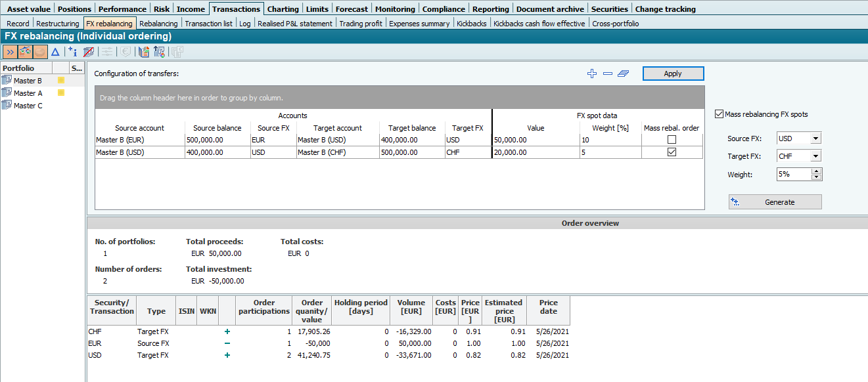The height and width of the screenshot is (382, 868).
Task: Click the double-arrow expand toolbar icon
Action: 10,52
